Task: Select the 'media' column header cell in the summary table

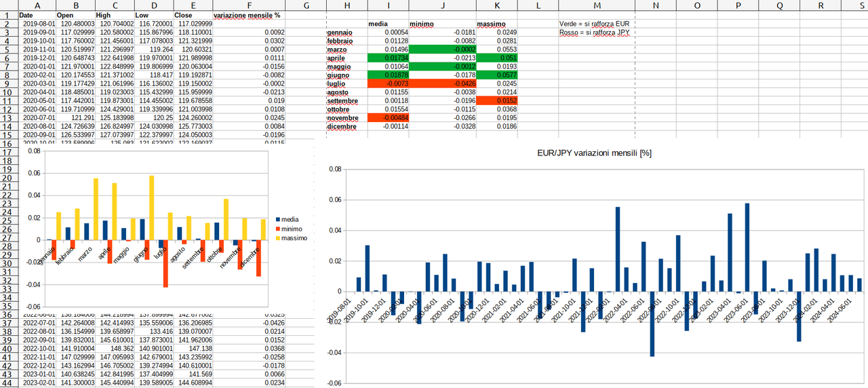Action: click(388, 23)
